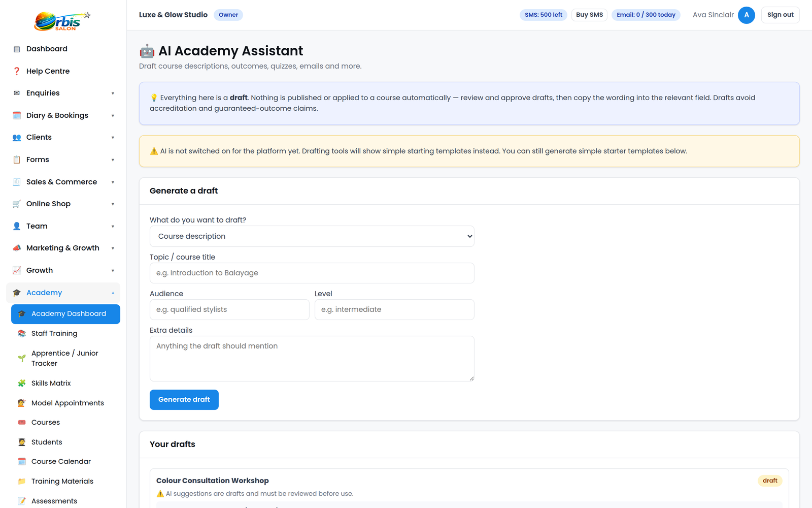This screenshot has height=508, width=812.
Task: Click the Level input field
Action: [394, 309]
